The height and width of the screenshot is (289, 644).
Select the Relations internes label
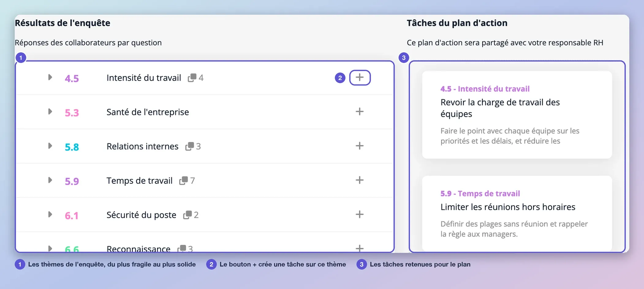[142, 146]
